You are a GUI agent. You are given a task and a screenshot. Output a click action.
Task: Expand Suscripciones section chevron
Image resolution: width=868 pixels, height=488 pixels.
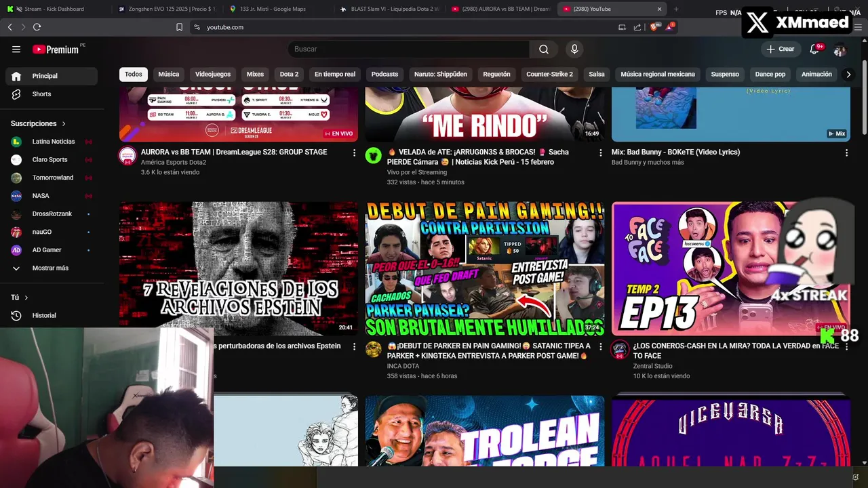point(64,124)
